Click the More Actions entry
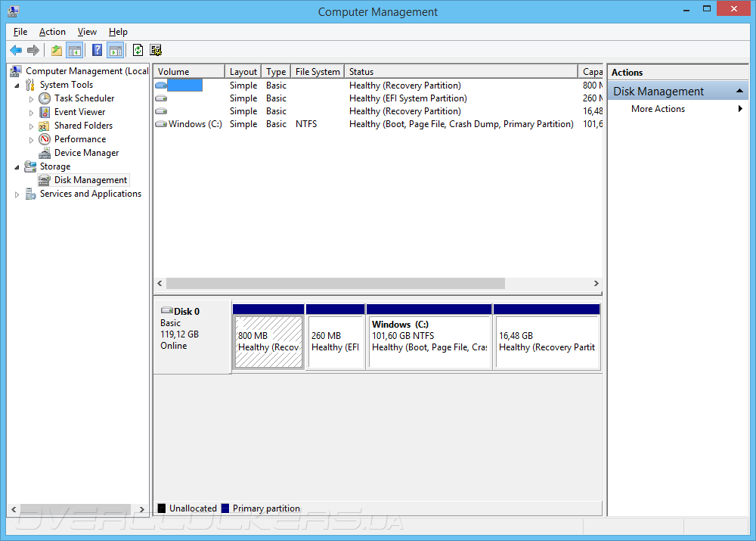The height and width of the screenshot is (541, 756). point(658,109)
